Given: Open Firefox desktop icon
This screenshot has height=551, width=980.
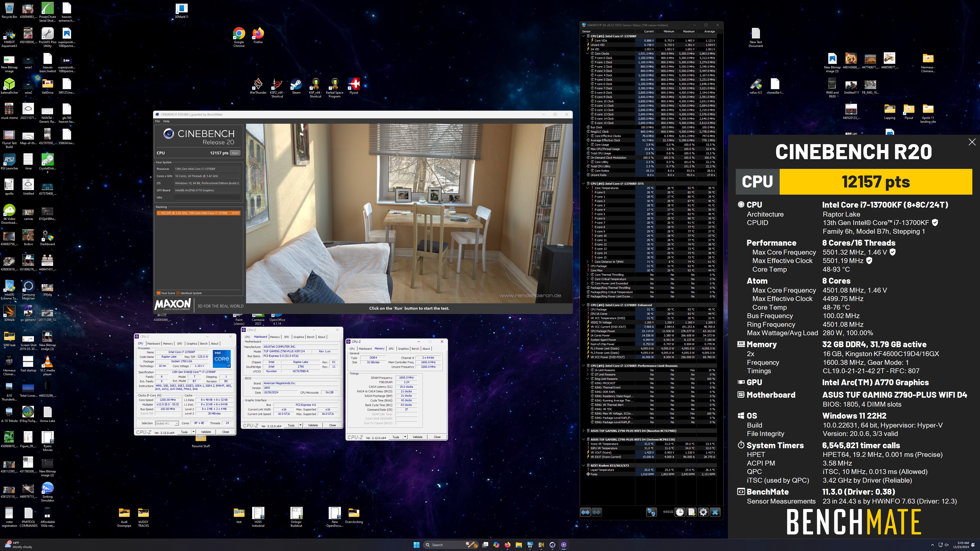Looking at the screenshot, I should [258, 35].
